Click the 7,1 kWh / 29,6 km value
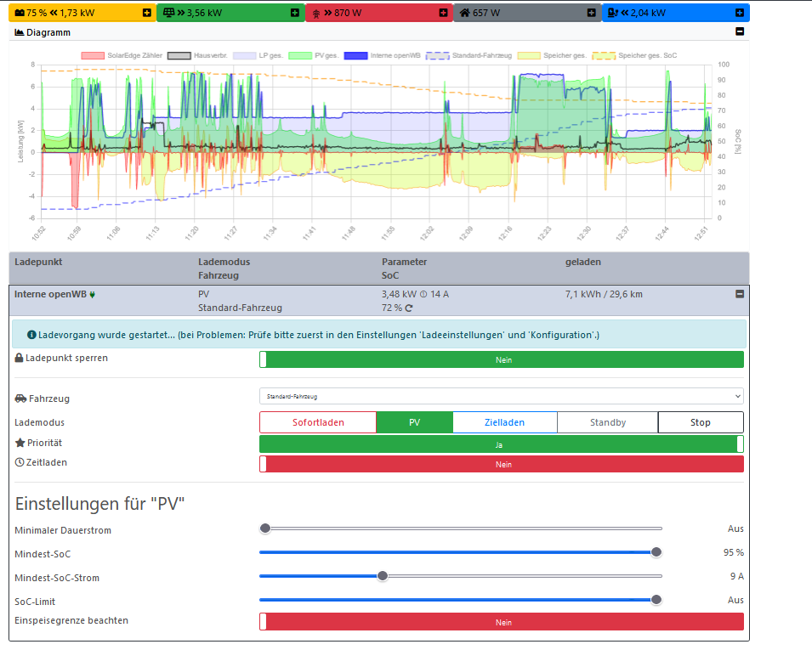Screen dimensions: 812x667 604,295
